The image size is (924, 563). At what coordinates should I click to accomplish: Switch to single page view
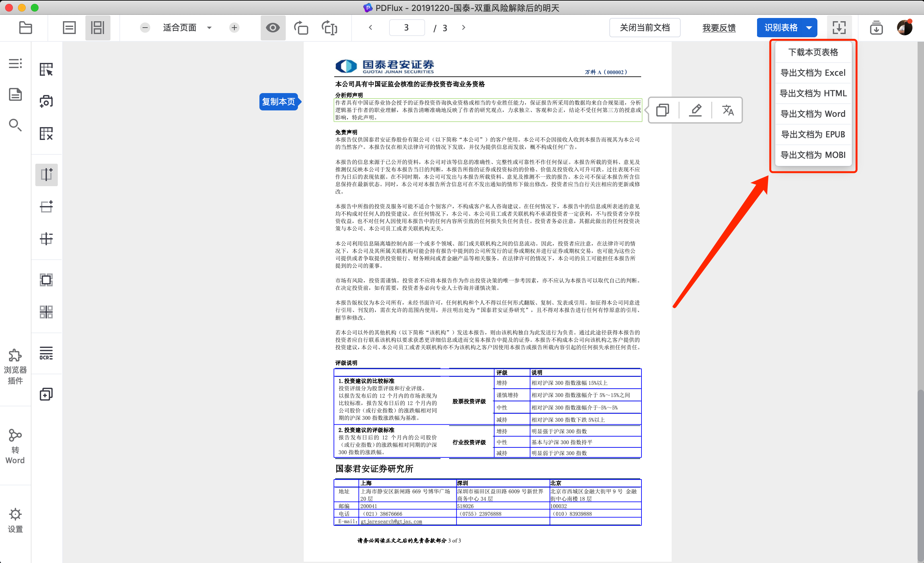pyautogui.click(x=69, y=28)
